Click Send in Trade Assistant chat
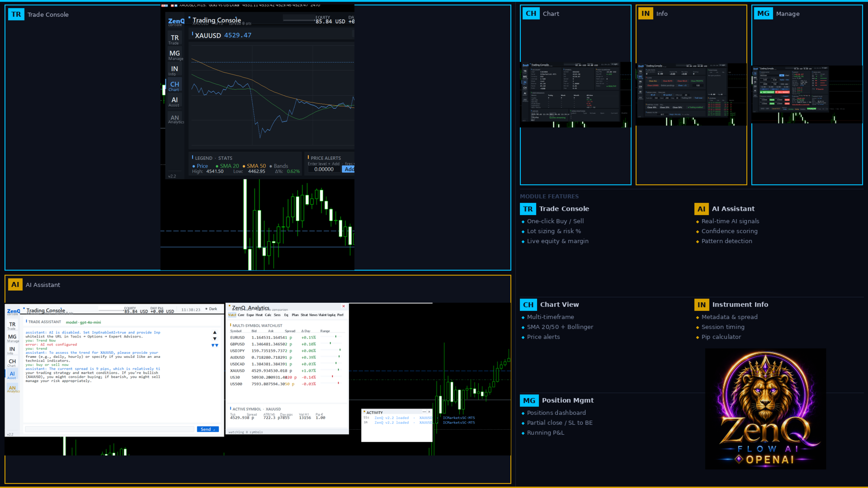The width and height of the screenshot is (868, 488). (208, 429)
